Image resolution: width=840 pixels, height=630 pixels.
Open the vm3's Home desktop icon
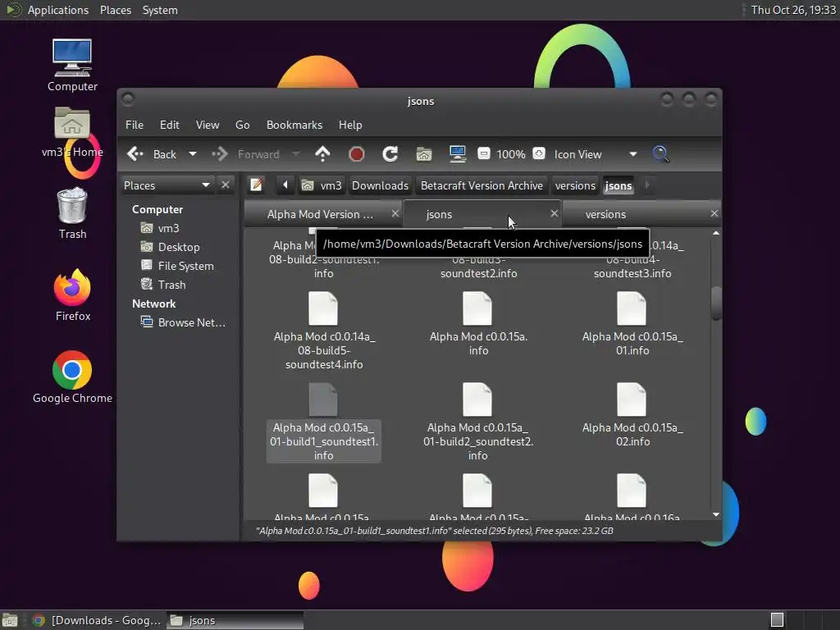(x=72, y=132)
